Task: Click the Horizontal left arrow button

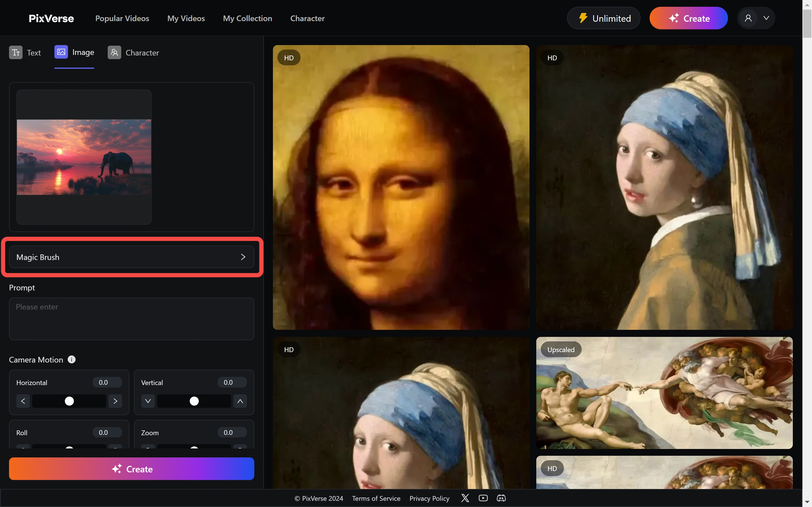Action: [x=23, y=401]
